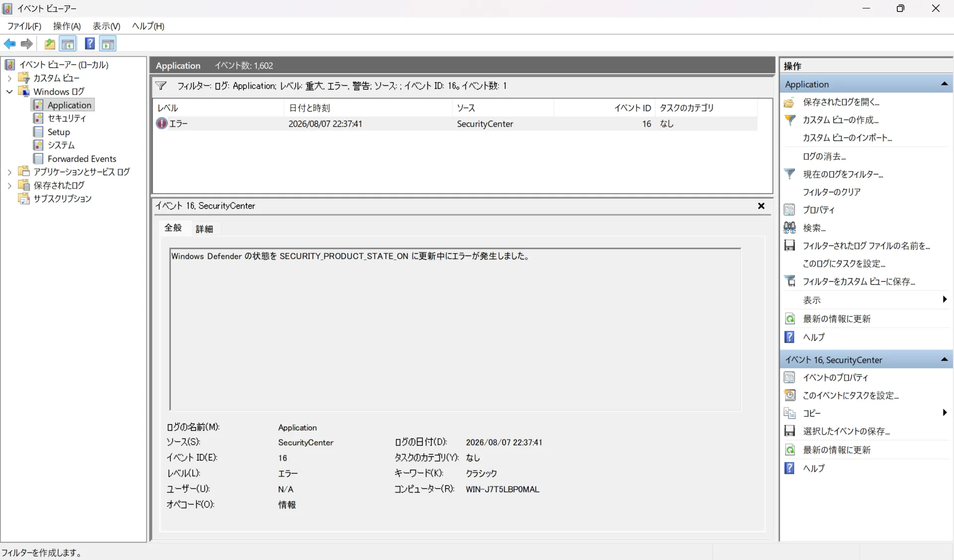This screenshot has width=954, height=560.
Task: Collapse the Application actions section arrow
Action: tap(944, 84)
